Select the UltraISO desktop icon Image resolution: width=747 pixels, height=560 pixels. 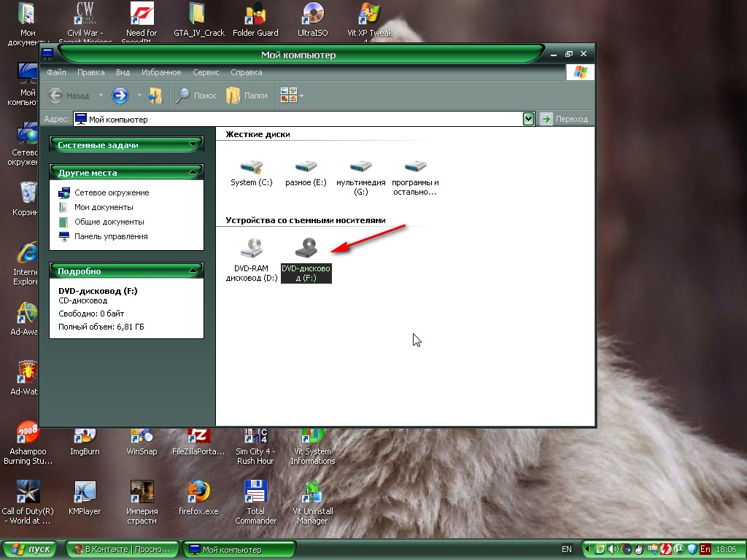[312, 19]
